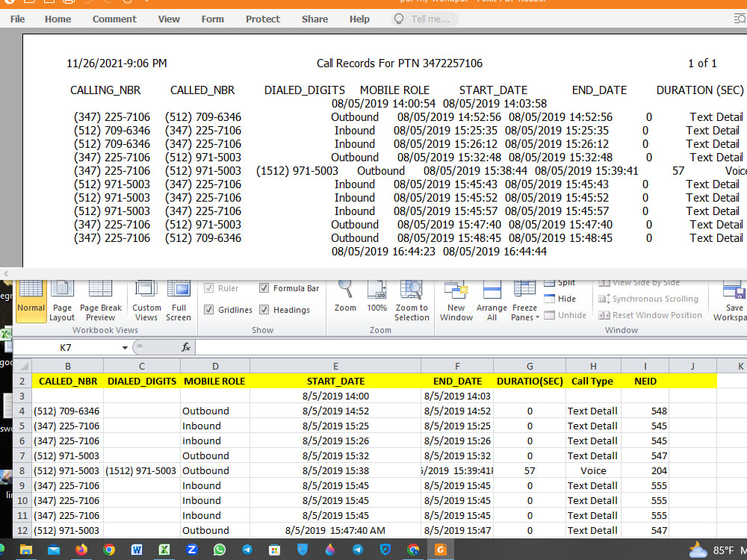The image size is (747, 560).
Task: Click Reset Window Position button
Action: point(651,315)
